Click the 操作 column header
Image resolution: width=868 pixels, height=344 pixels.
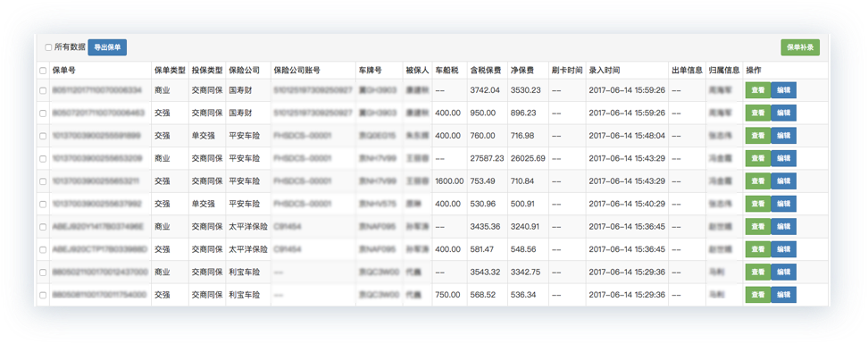click(x=754, y=71)
